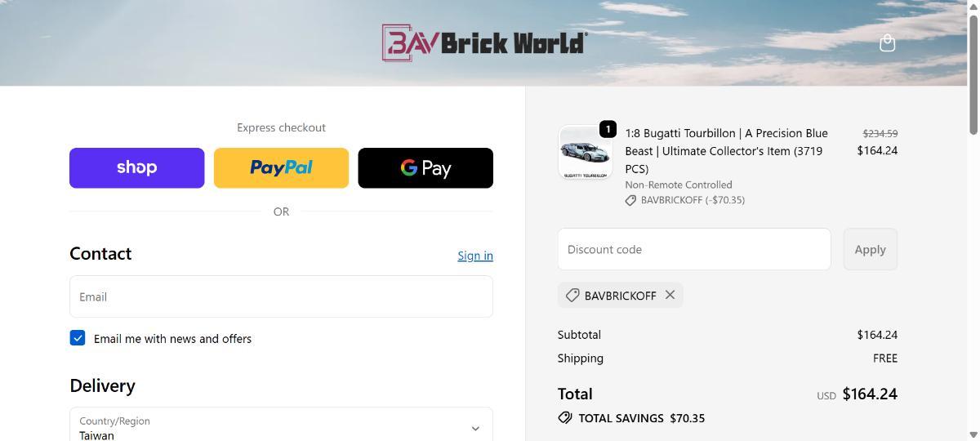This screenshot has height=441, width=980.
Task: Remove the BAVBRICKOFF discount code
Action: 670,295
